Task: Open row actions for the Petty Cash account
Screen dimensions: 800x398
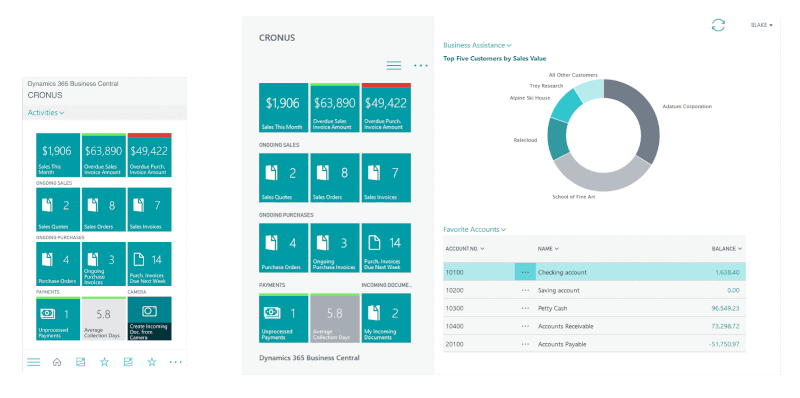Action: click(526, 308)
